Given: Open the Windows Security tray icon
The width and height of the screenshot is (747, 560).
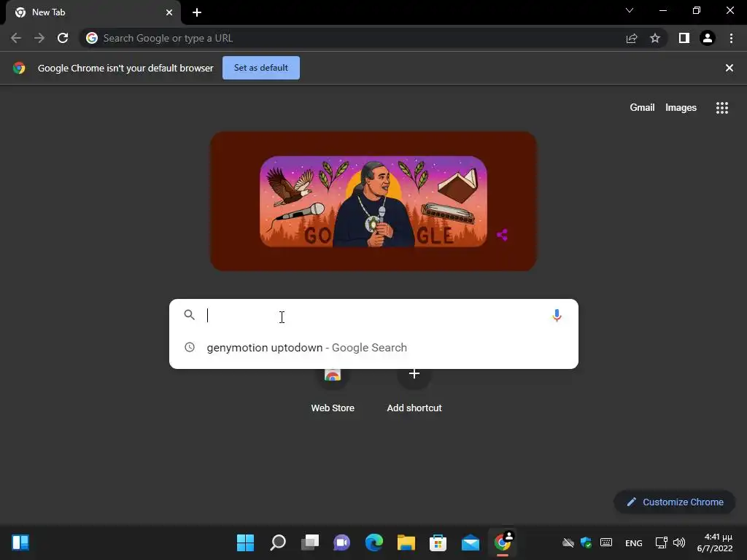Looking at the screenshot, I should (x=586, y=542).
